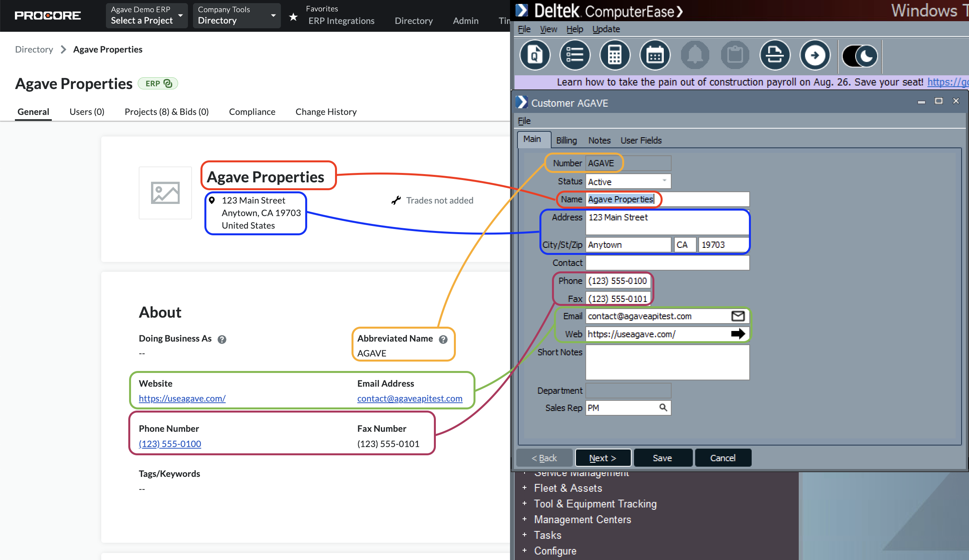Open the calculator toolbar icon
969x560 pixels.
615,55
